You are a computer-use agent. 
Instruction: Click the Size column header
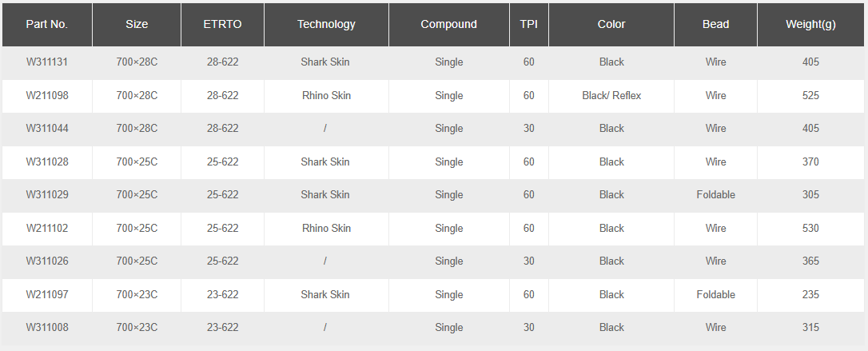(x=137, y=24)
